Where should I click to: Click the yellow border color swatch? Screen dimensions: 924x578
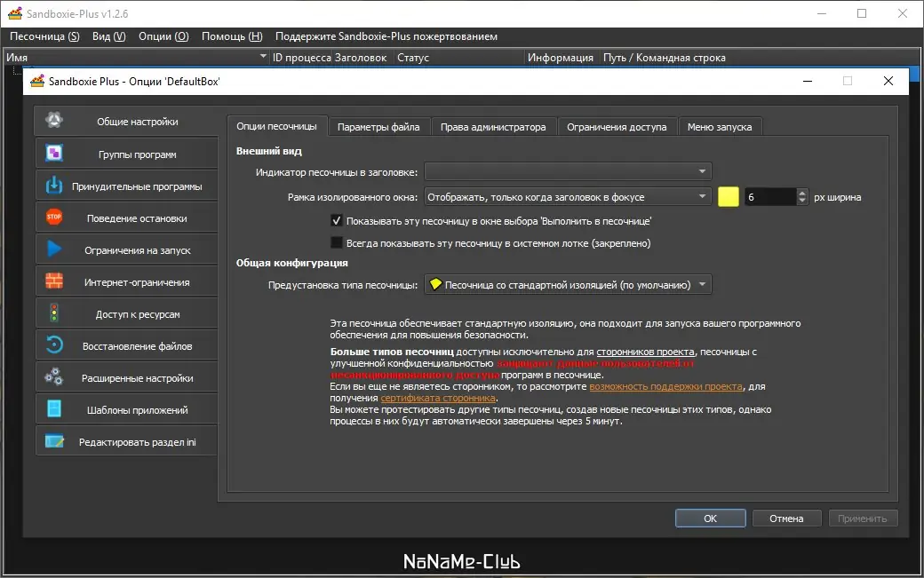[x=729, y=196]
